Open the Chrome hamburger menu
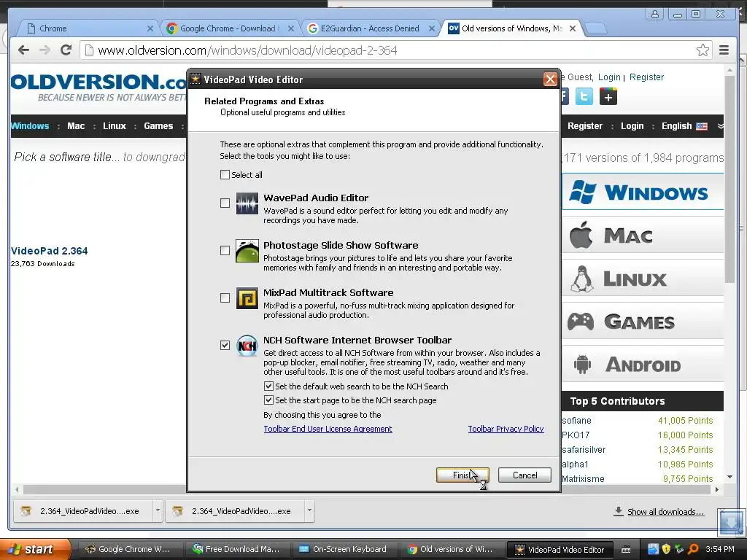The height and width of the screenshot is (560, 747). [x=724, y=50]
